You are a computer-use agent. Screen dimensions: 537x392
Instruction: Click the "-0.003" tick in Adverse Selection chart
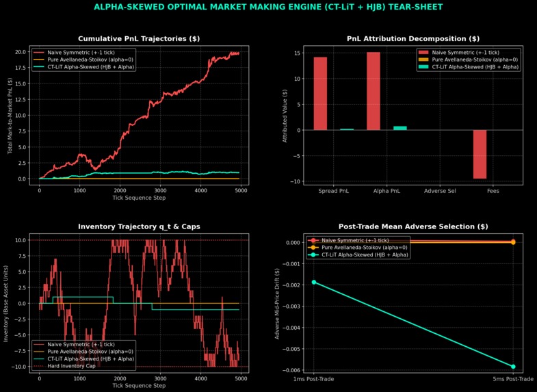[292, 306]
